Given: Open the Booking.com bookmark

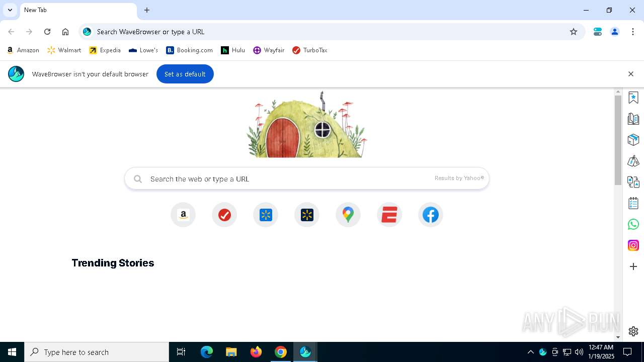Looking at the screenshot, I should pyautogui.click(x=190, y=50).
